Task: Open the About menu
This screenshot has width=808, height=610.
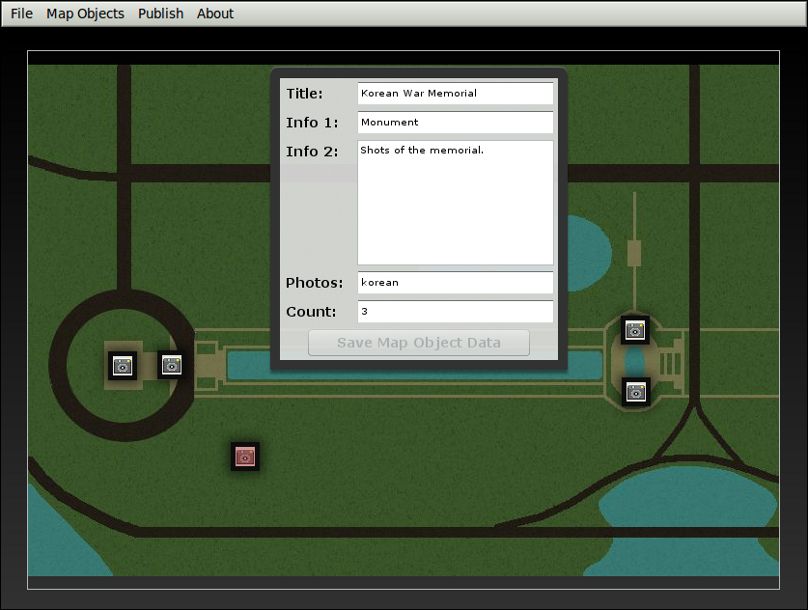Action: tap(215, 13)
